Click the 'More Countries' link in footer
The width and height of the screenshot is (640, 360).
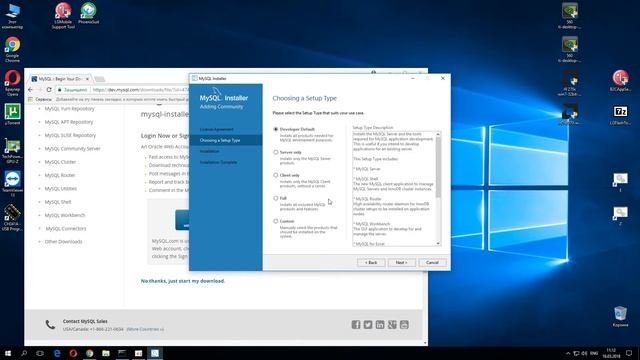click(x=145, y=329)
